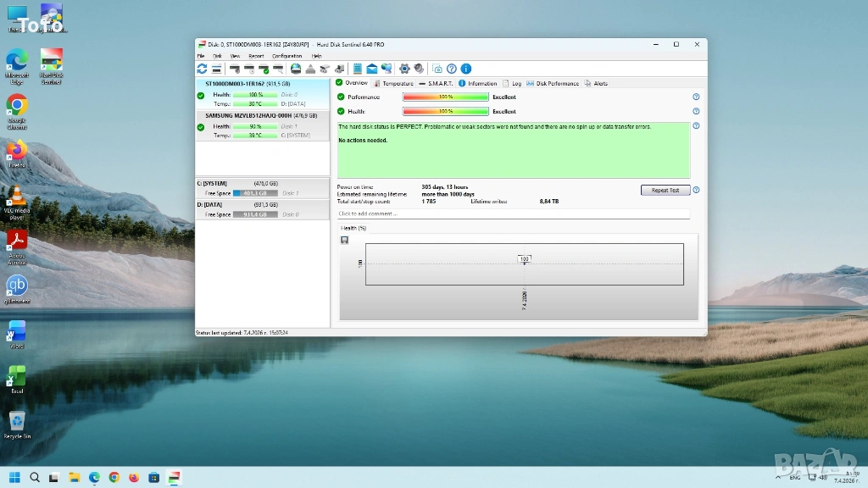Click the camera screenshot toolbar icon
The height and width of the screenshot is (488, 868).
437,69
